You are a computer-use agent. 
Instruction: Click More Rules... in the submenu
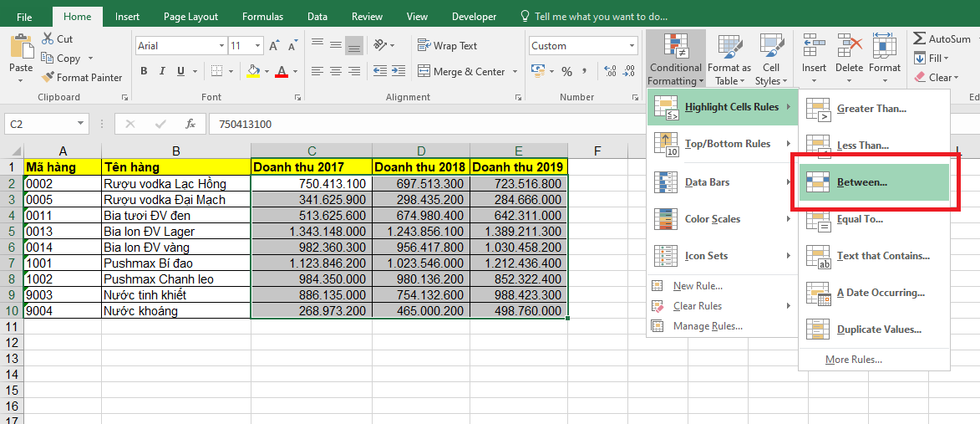pos(853,360)
